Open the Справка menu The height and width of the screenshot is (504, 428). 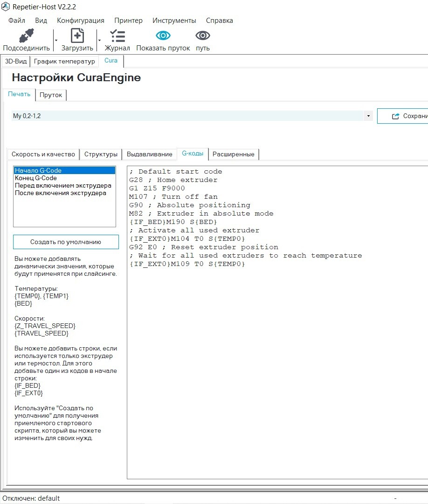click(219, 21)
